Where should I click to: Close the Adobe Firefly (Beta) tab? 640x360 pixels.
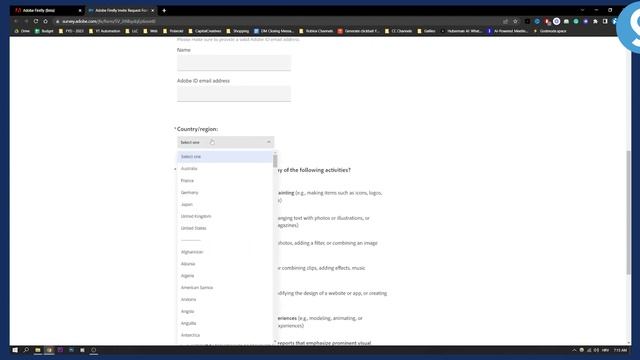coord(80,11)
